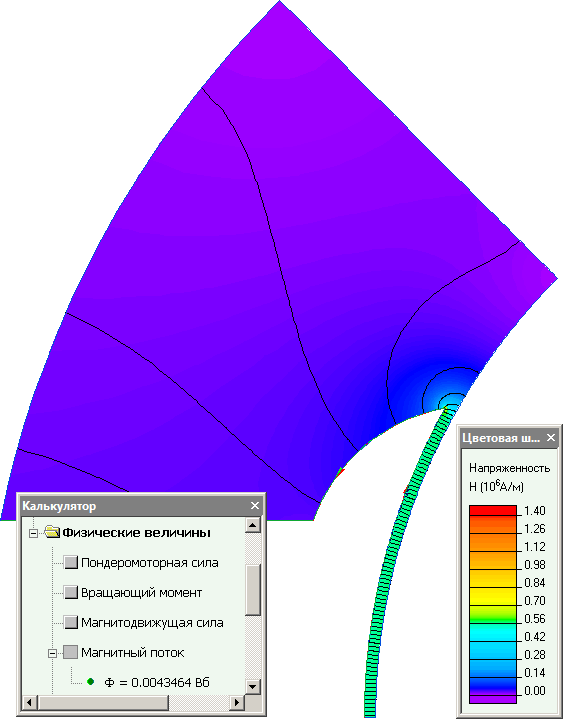This screenshot has height=719, width=563.
Task: Click the horizontal scrollbar left arrow
Action: 29,702
